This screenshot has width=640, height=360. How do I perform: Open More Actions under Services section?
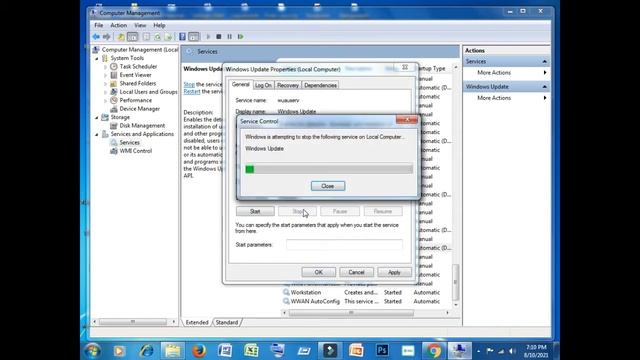pos(507,73)
